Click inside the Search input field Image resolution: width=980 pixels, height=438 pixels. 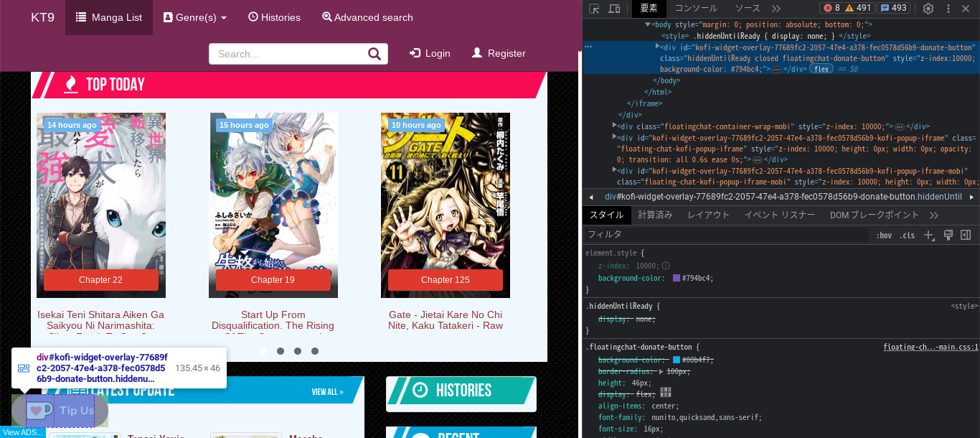tap(287, 53)
